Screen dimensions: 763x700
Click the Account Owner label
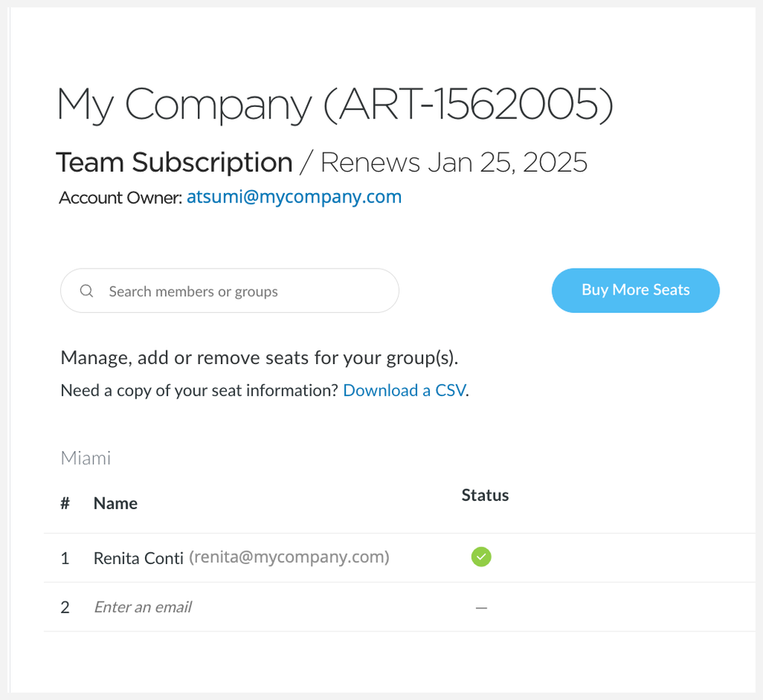[x=120, y=198]
